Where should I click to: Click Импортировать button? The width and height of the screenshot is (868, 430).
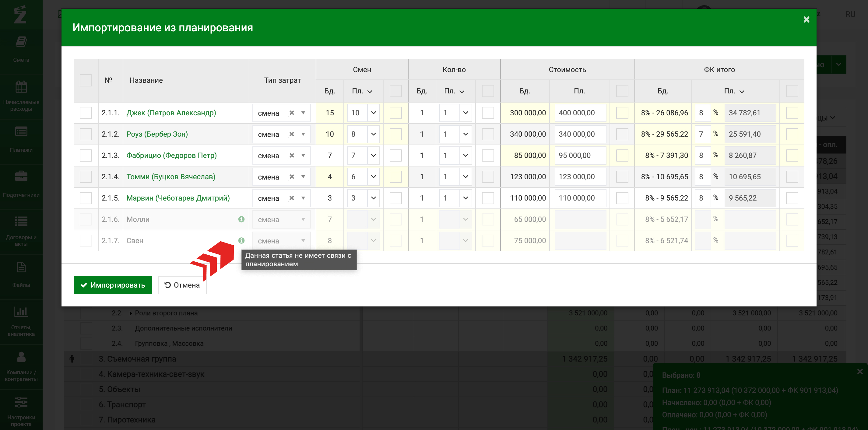pos(113,285)
